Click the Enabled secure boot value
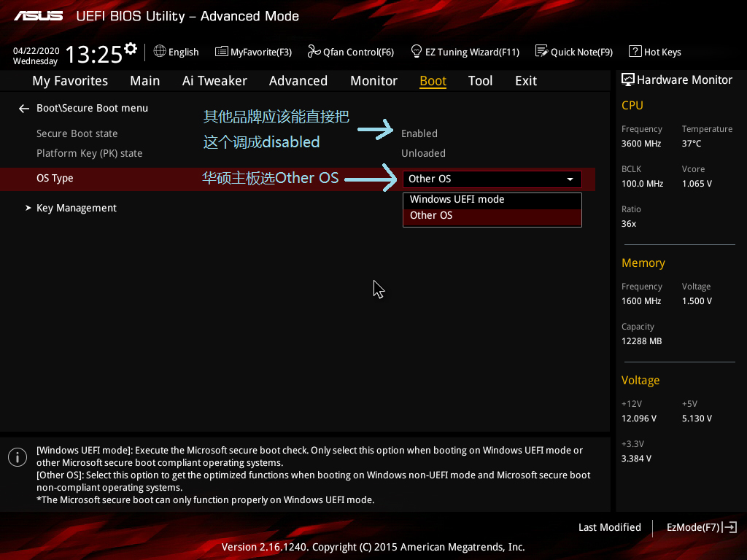The image size is (747, 560). point(419,133)
